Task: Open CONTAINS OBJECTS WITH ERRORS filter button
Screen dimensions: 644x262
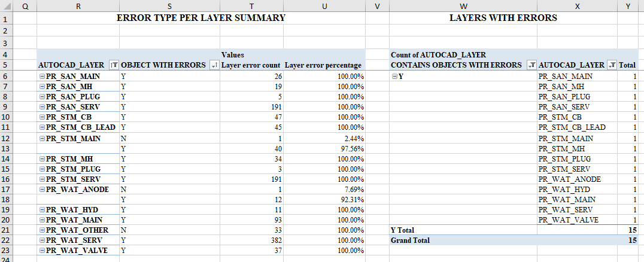Action: [x=531, y=65]
